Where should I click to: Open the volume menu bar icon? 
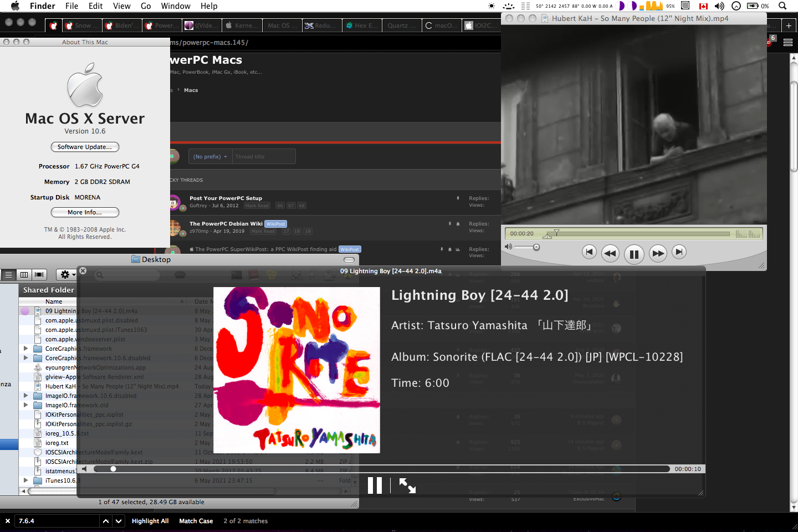pos(719,6)
